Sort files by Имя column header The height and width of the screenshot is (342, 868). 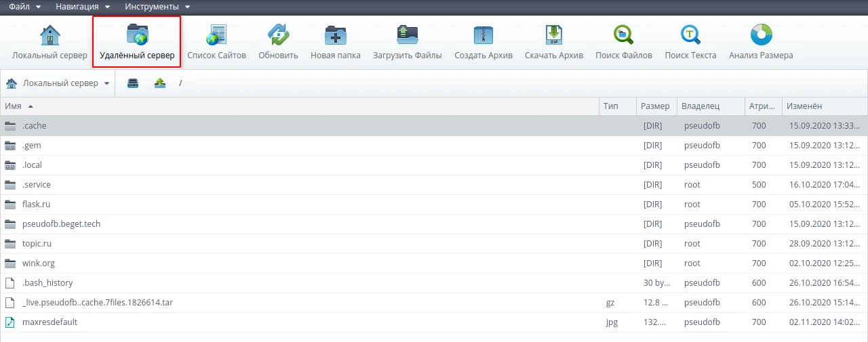pyautogui.click(x=14, y=106)
